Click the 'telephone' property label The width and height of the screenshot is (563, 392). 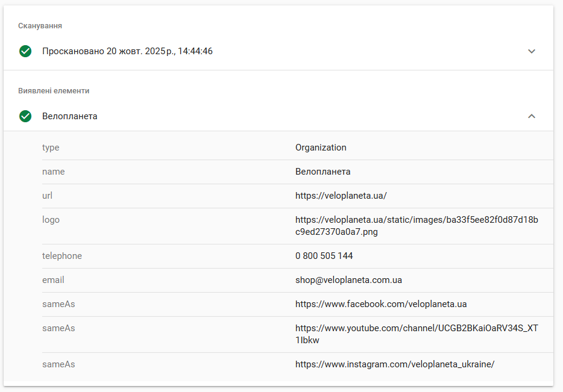62,256
